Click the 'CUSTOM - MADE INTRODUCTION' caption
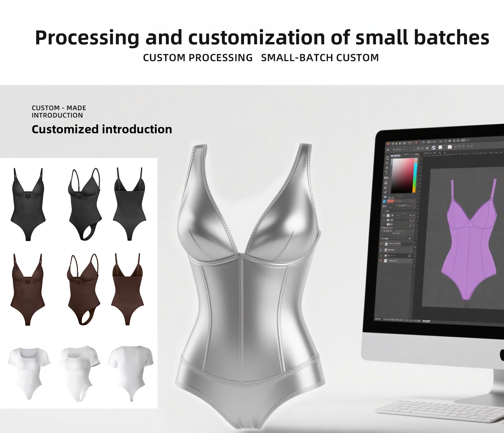 pyautogui.click(x=59, y=112)
